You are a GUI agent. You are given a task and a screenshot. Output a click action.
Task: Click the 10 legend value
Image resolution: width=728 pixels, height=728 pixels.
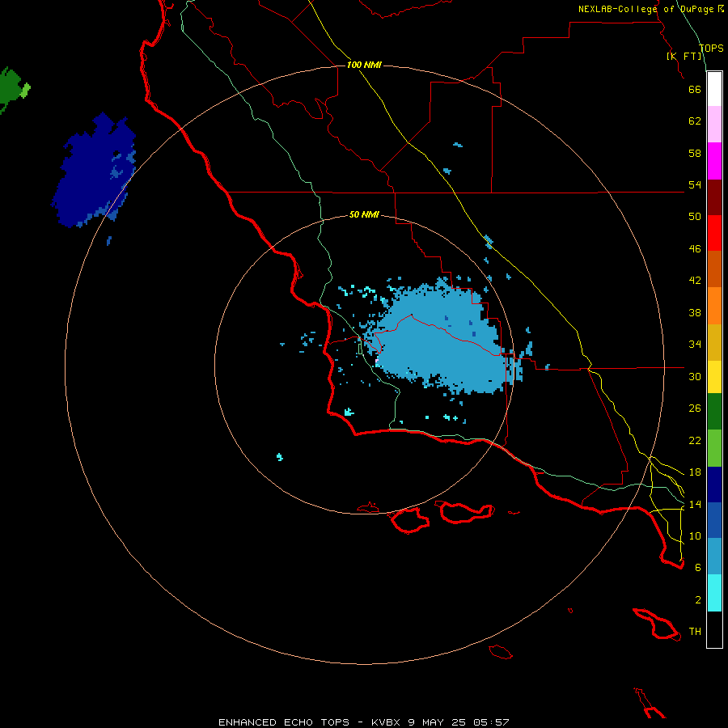[695, 535]
